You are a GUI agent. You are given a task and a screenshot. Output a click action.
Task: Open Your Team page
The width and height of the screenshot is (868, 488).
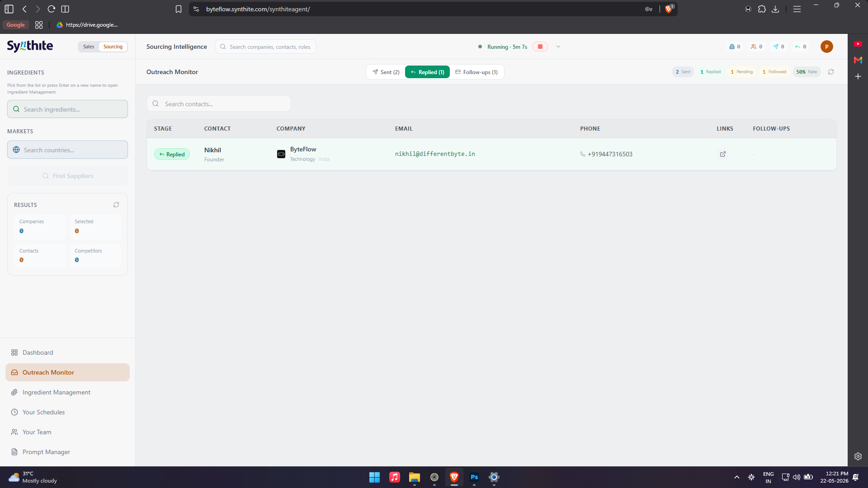[x=67, y=432]
